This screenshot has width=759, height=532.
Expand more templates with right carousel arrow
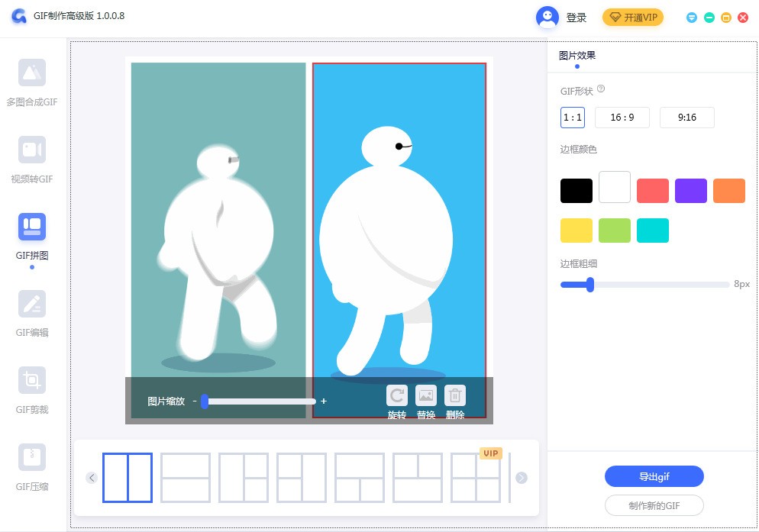coord(521,478)
